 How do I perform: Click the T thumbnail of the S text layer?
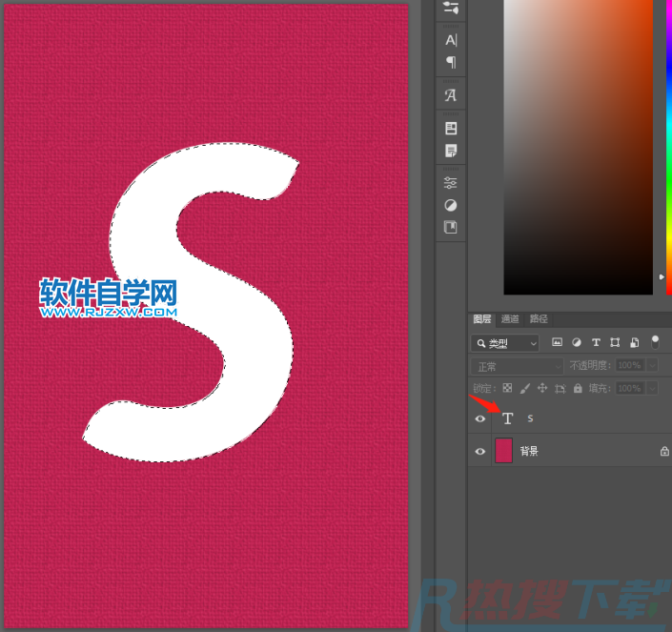507,418
